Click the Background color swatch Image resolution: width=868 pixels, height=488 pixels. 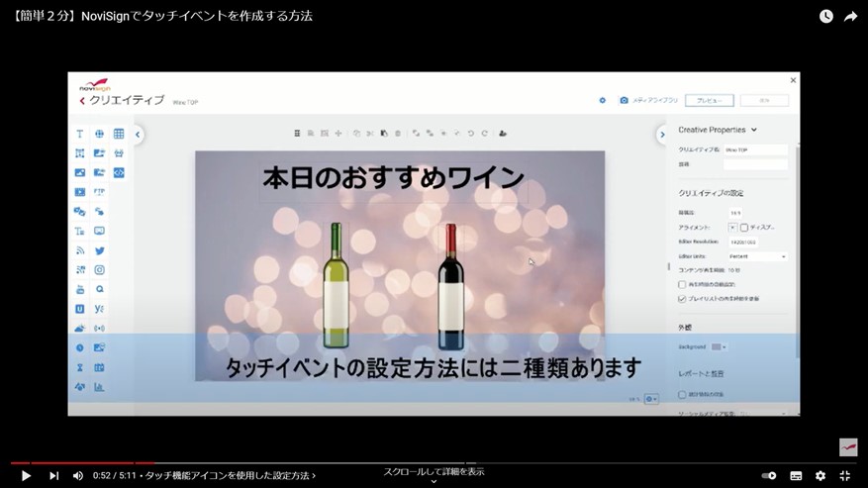[716, 347]
